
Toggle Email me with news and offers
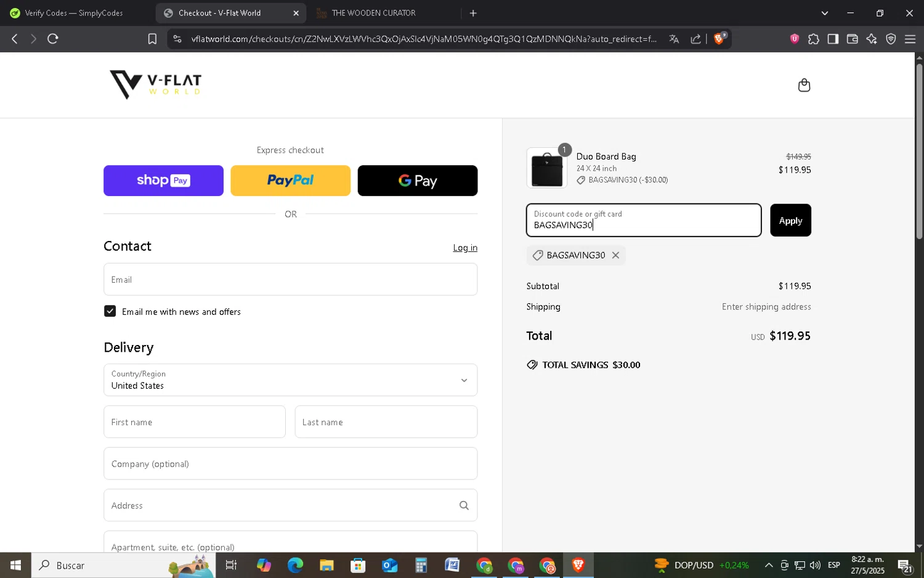[x=110, y=311]
